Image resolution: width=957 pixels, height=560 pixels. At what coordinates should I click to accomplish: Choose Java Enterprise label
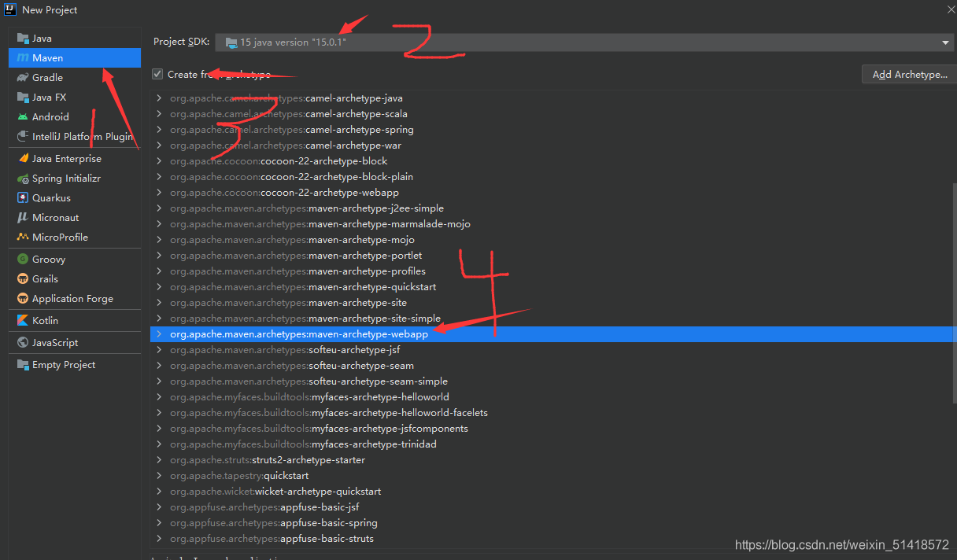pyautogui.click(x=67, y=158)
